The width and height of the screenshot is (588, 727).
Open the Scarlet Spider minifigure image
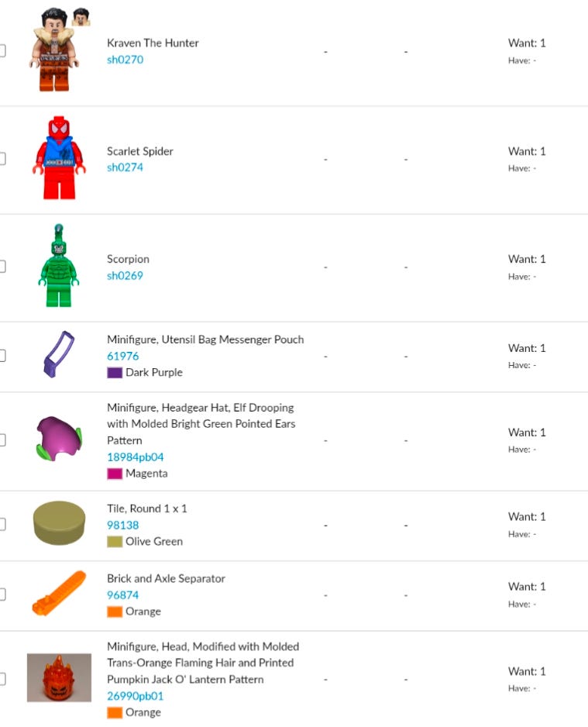pyautogui.click(x=59, y=158)
